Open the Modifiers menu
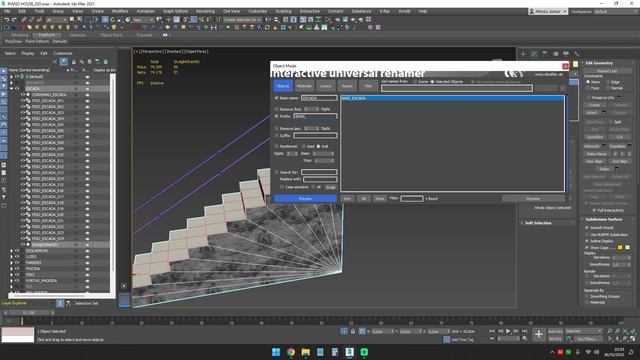Image resolution: width=640 pixels, height=360 pixels. (120, 11)
